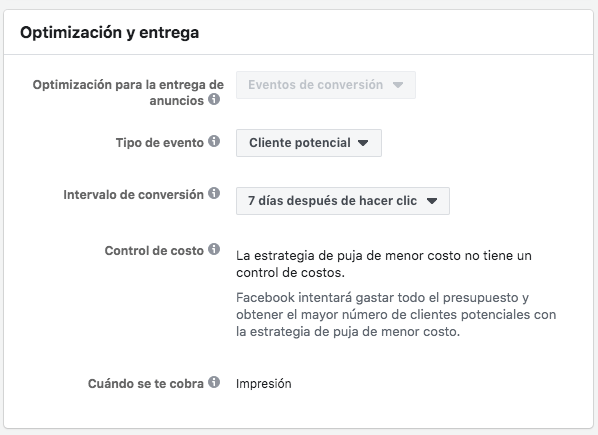Click info icon beside Tipo de evento
Screen dimensions: 598x435
(214, 141)
